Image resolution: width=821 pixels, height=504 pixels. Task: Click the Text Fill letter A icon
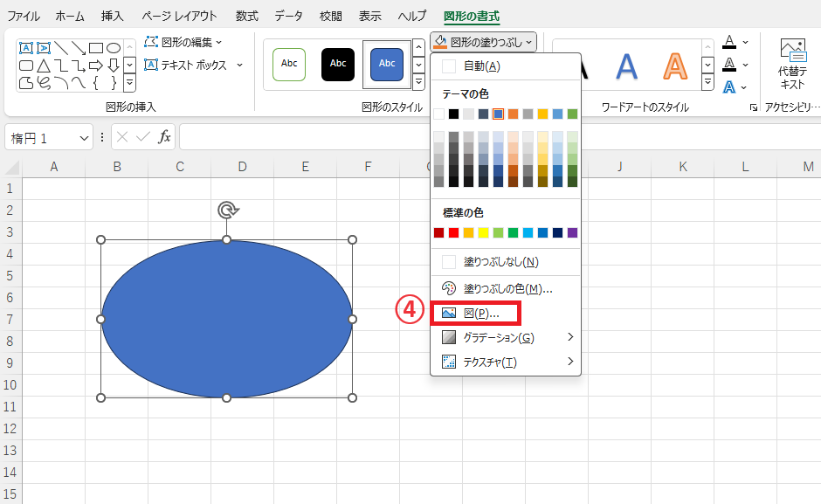(x=729, y=42)
